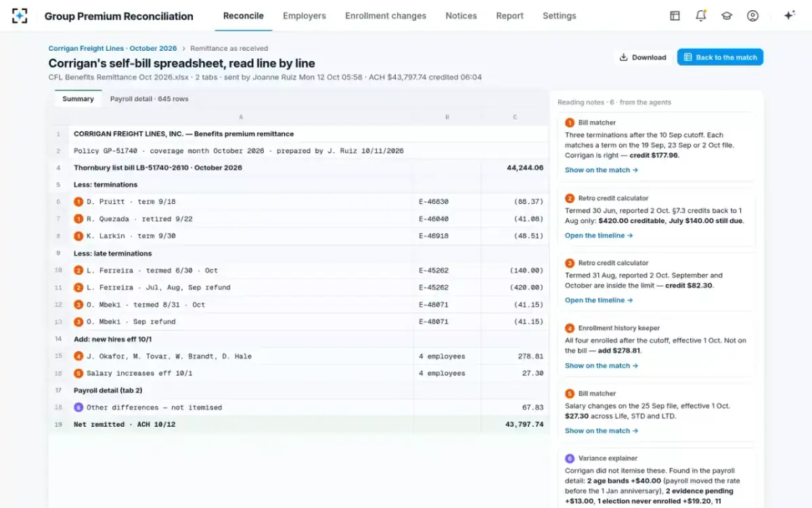
Task: Launch the AI sparkle assistant
Action: click(x=789, y=16)
